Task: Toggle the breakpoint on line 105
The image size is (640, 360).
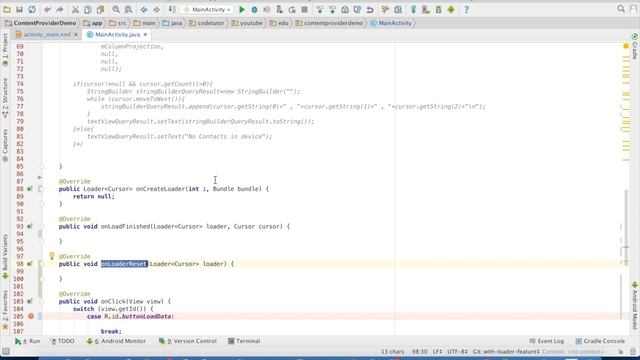Action: click(31, 316)
